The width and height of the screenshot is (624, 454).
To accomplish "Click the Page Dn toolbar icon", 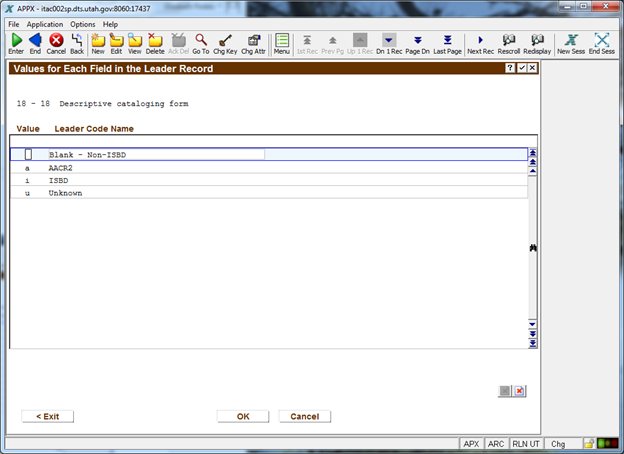I will coord(417,43).
